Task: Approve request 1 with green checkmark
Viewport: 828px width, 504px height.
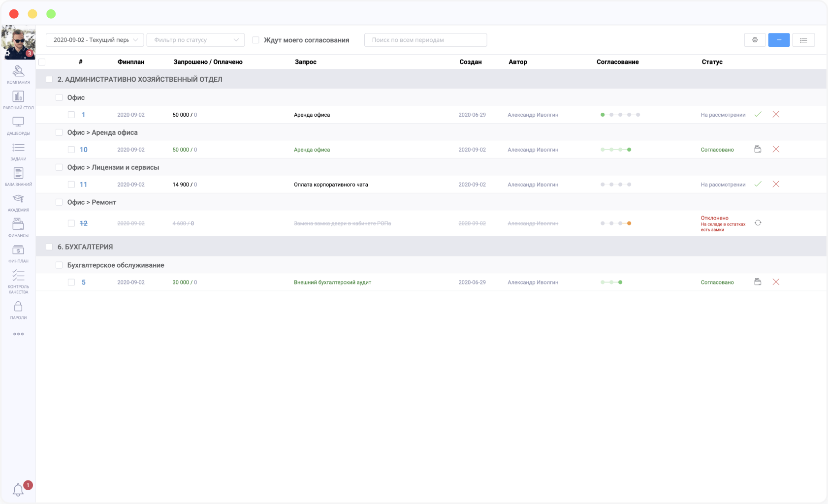Action: 758,114
